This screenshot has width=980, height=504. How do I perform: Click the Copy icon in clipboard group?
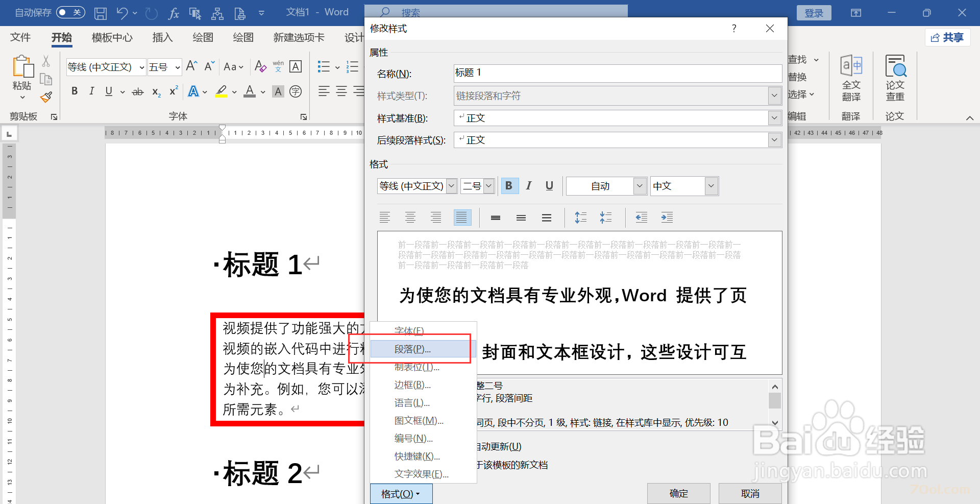[46, 79]
